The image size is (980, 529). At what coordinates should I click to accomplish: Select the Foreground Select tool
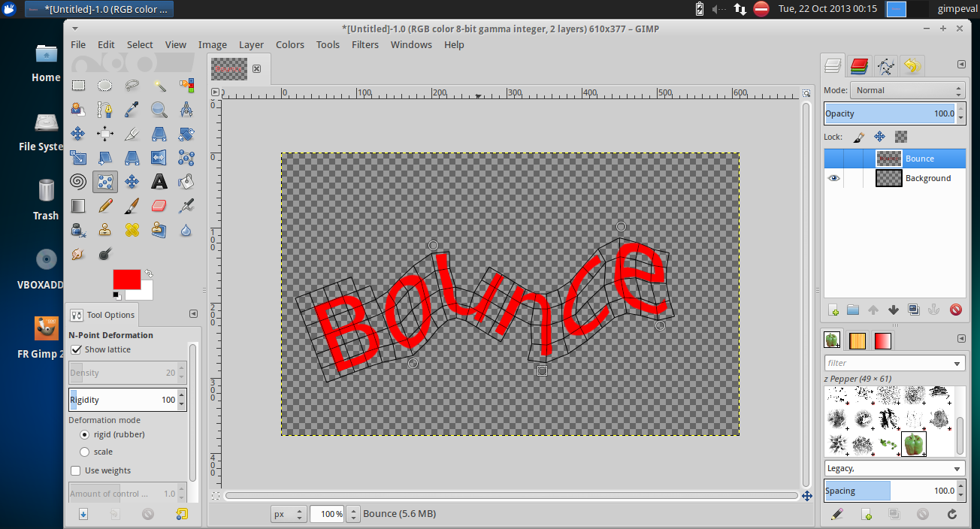(x=78, y=110)
